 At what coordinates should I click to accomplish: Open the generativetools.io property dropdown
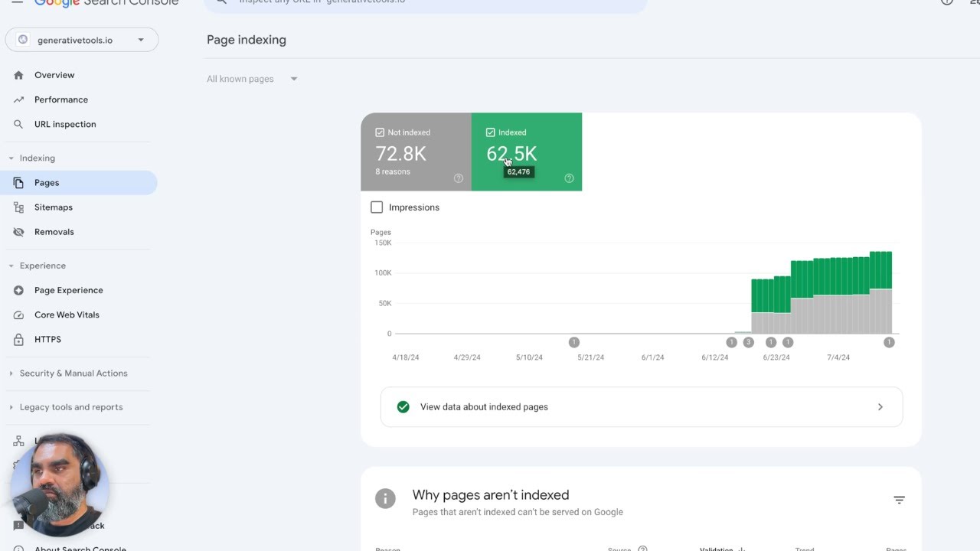coord(82,40)
